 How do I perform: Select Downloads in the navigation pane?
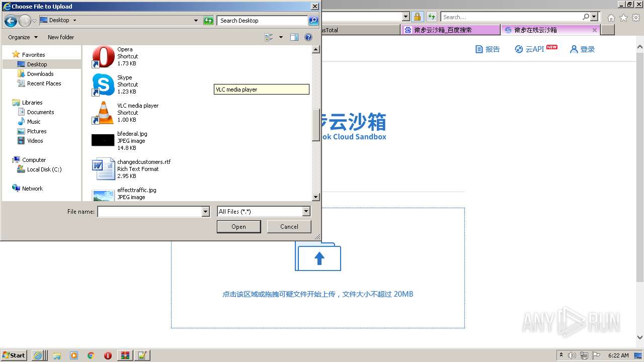point(40,74)
